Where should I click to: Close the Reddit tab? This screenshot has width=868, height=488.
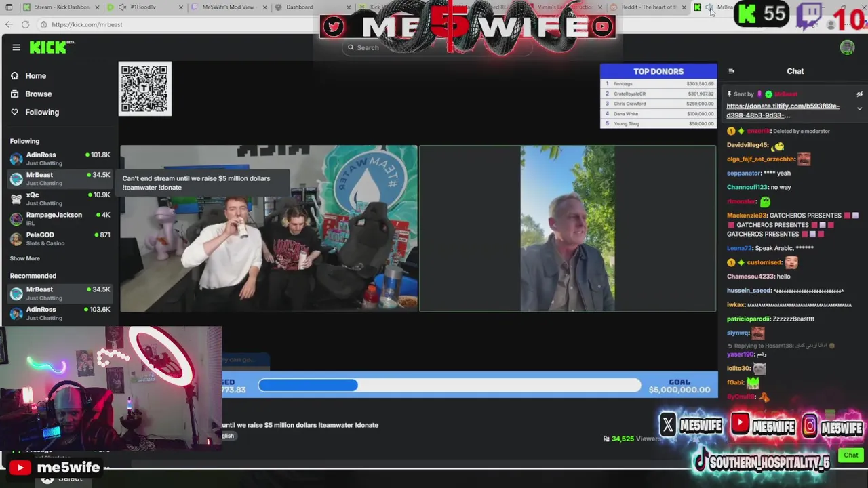pyautogui.click(x=683, y=7)
